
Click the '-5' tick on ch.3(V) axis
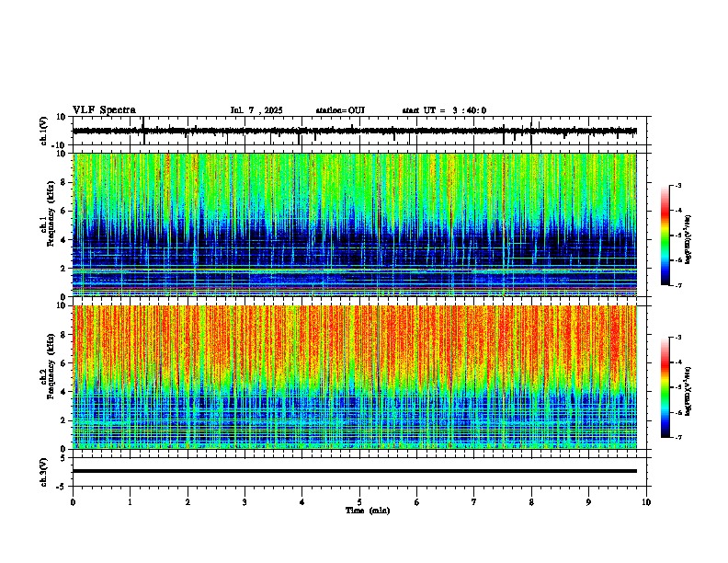click(x=62, y=487)
